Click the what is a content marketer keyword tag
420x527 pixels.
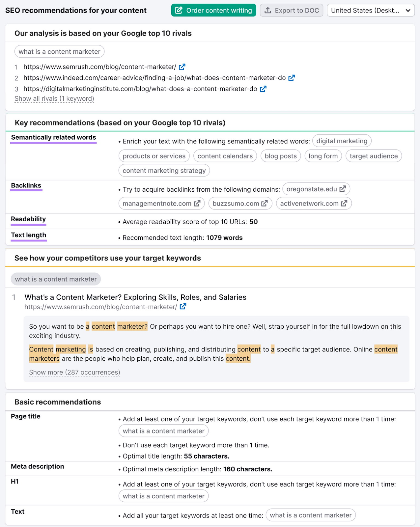point(59,51)
